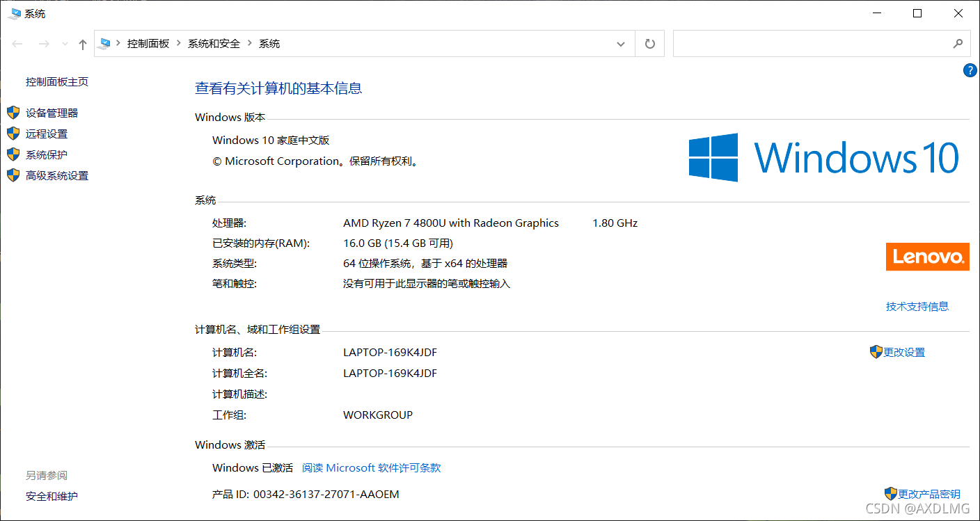Screen dimensions: 980x521
Task: Open 设备管理器 from sidebar
Action: [52, 113]
